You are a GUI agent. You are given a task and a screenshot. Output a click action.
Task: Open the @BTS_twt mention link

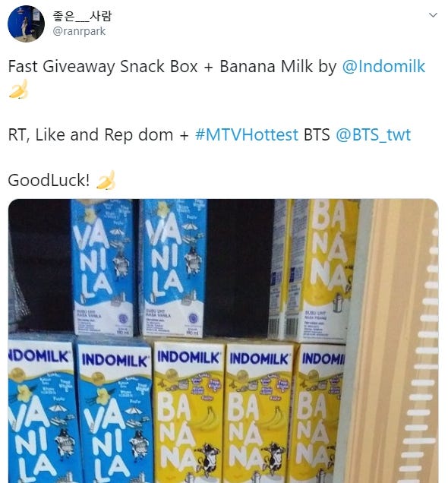click(x=373, y=135)
